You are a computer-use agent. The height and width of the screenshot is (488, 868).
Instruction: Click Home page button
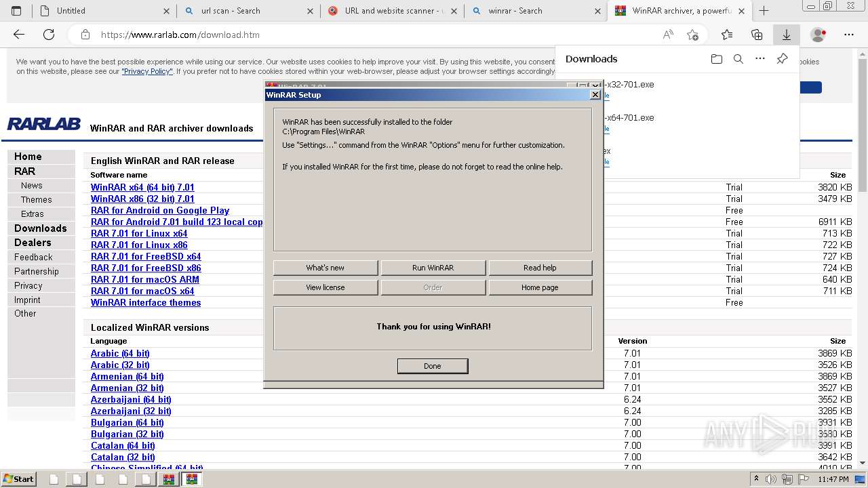540,287
